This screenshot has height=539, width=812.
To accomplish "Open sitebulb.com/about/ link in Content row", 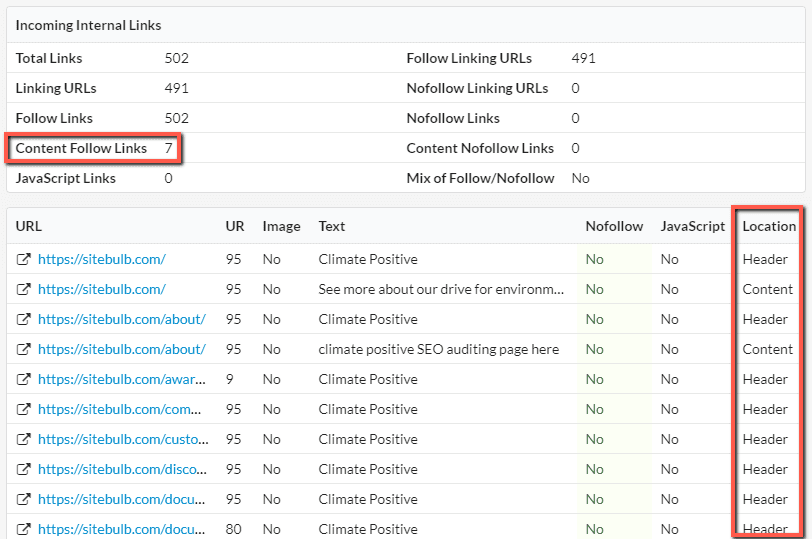I will tap(122, 349).
